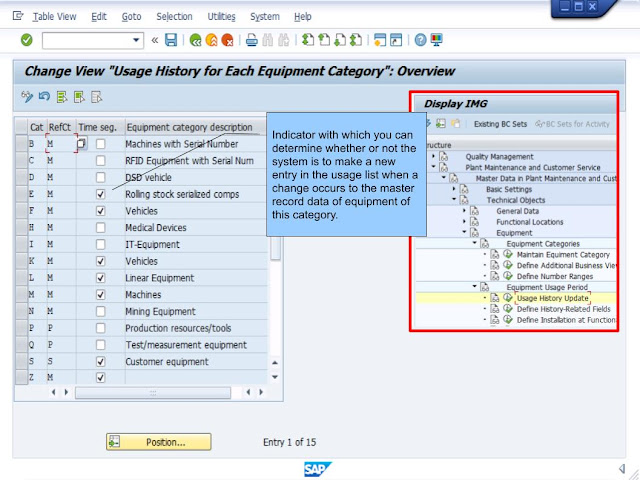
Task: Click the row selector for category B
Action: [x=21, y=144]
